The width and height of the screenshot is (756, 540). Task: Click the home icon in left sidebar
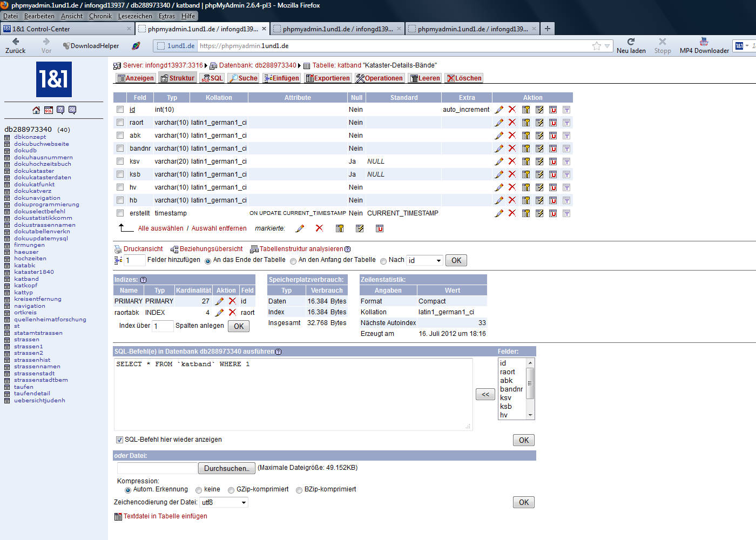pyautogui.click(x=36, y=110)
